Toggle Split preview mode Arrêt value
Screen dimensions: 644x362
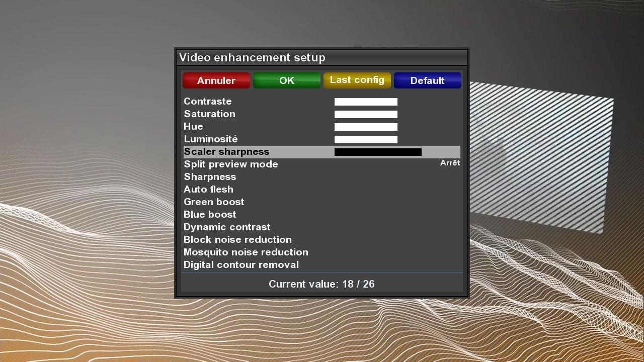450,163
